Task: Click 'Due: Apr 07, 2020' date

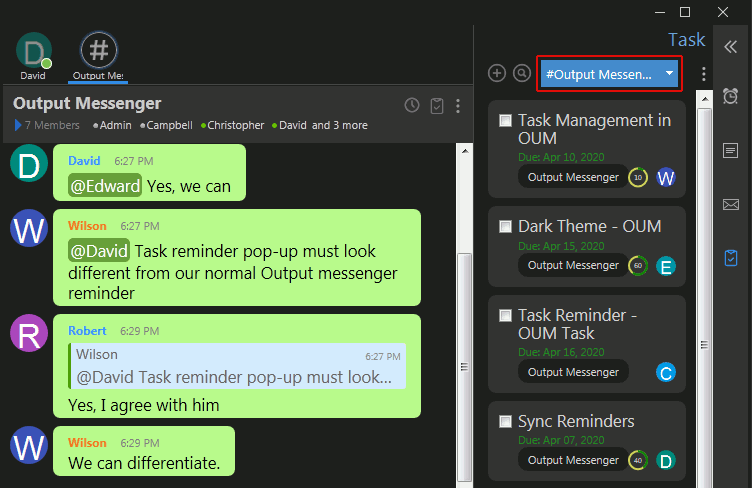Action: tap(561, 440)
